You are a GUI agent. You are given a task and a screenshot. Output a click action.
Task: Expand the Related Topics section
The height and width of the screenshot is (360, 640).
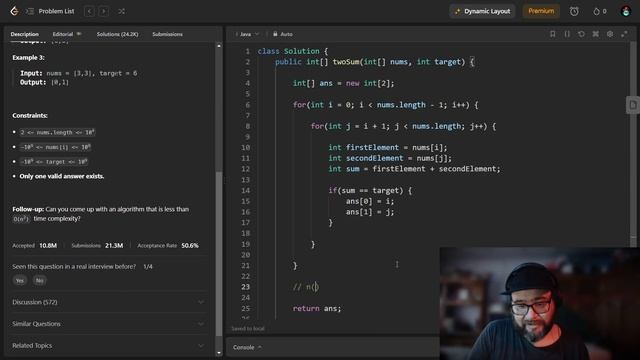coord(108,345)
